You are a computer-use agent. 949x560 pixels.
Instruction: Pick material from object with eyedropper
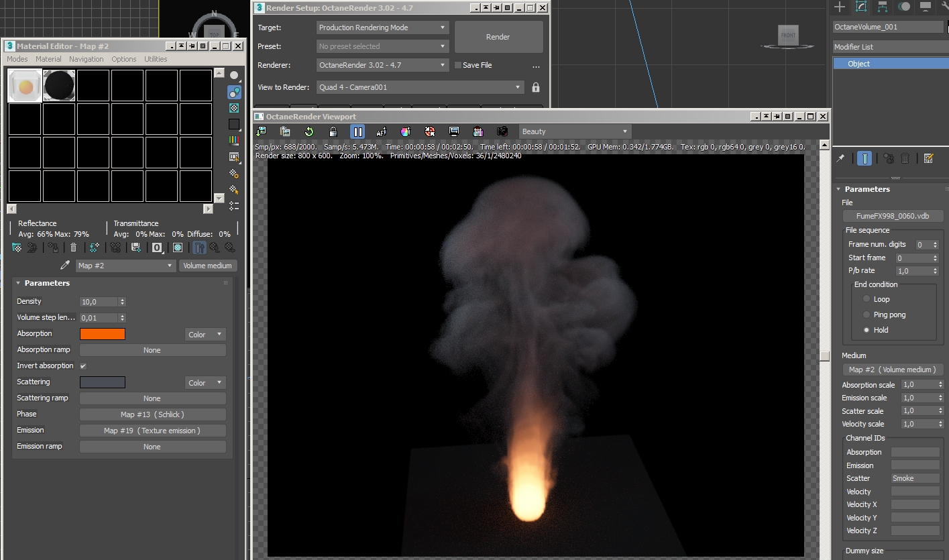(x=65, y=266)
